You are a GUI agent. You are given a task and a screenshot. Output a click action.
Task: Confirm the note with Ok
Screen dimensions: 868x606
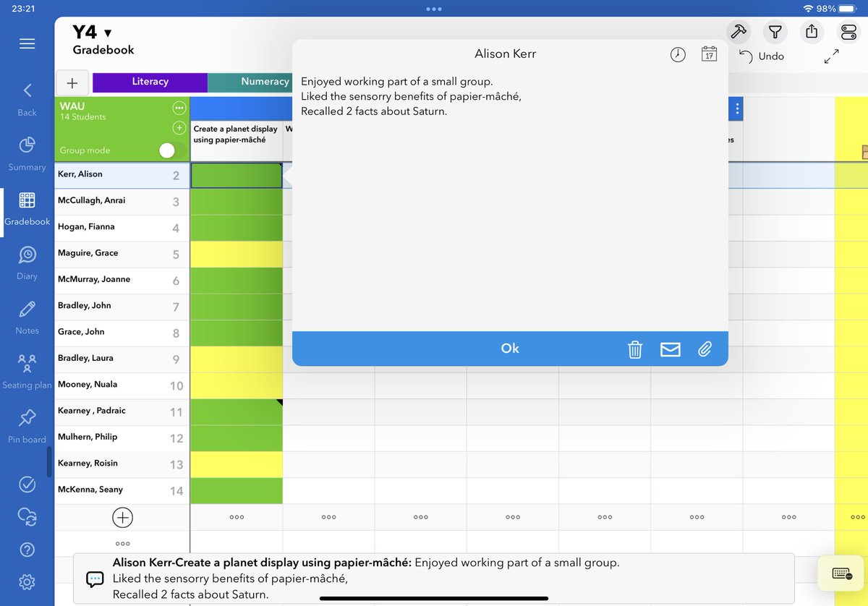[510, 349]
